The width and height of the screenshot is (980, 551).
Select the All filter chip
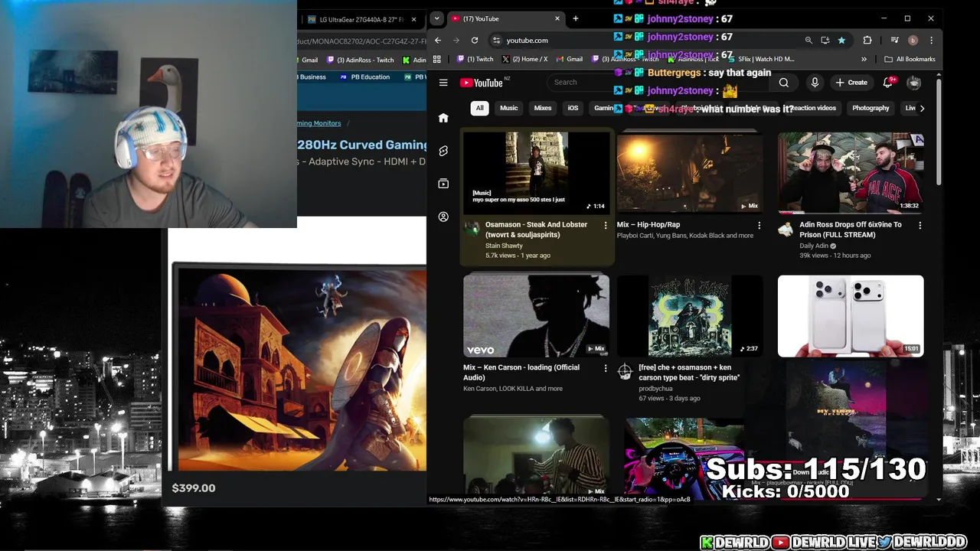point(479,108)
